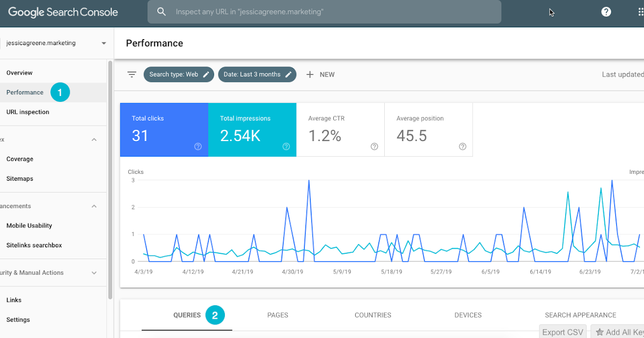Screen dimensions: 644x338
Task: Open the jessicagreene.marketing property dropdown
Action: [104, 43]
